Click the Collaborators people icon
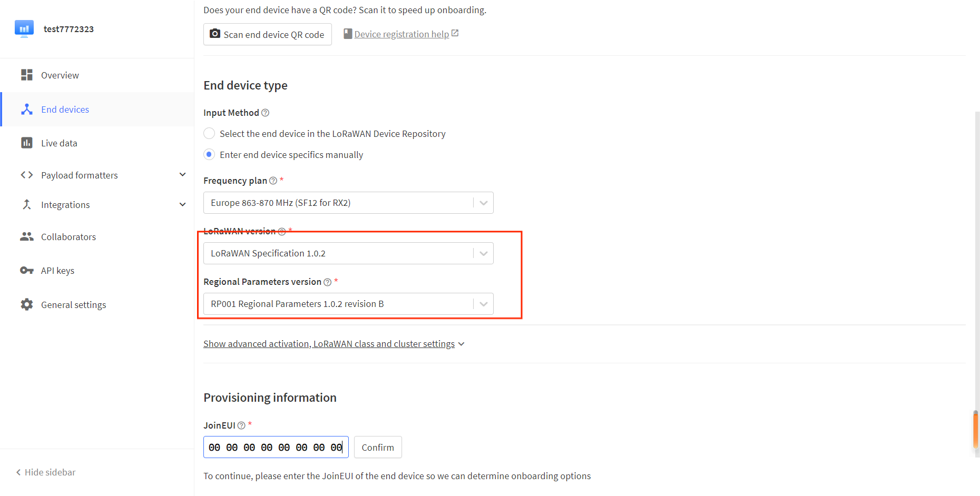The height and width of the screenshot is (496, 980). click(x=27, y=237)
